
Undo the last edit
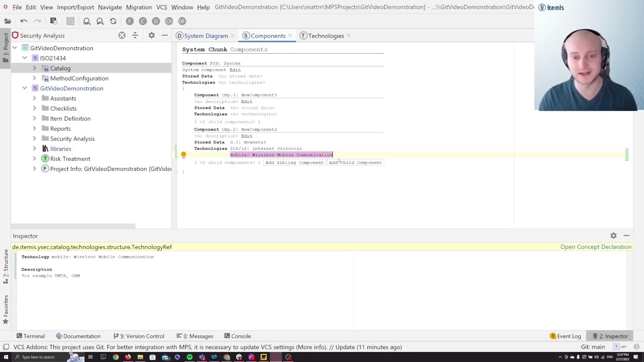click(24, 21)
